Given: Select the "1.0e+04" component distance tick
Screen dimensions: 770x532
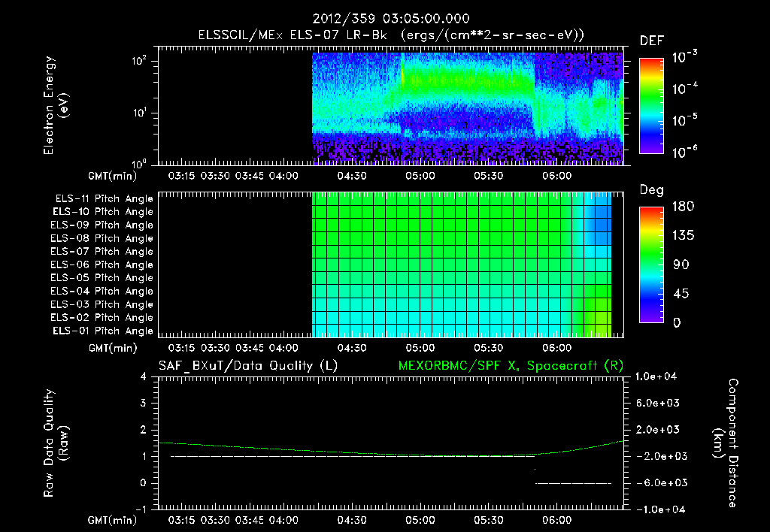Looking at the screenshot, I should tap(656, 376).
